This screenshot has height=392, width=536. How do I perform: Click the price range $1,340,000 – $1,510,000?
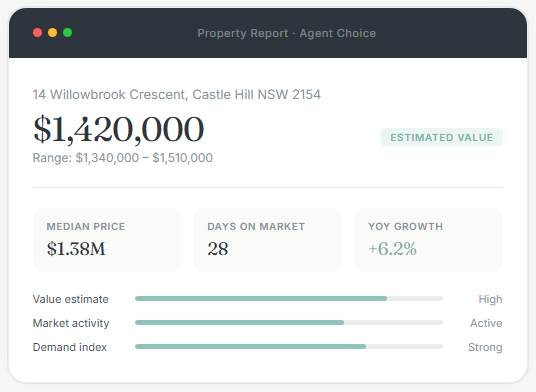point(123,158)
